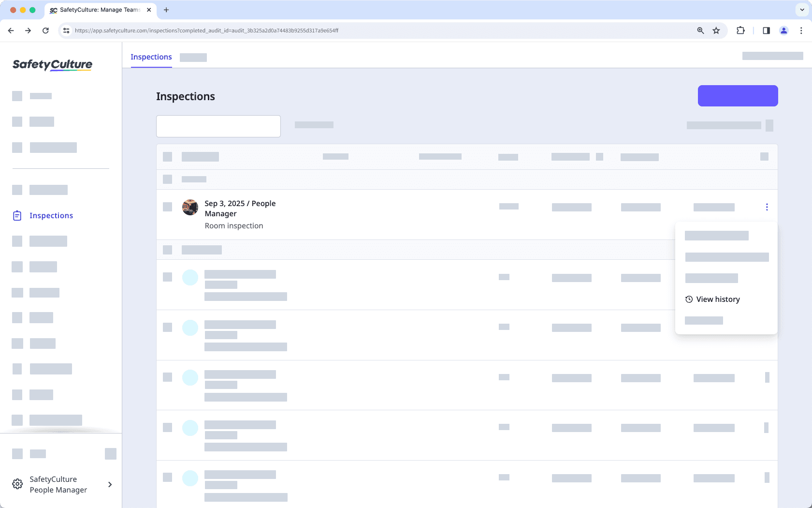
Task: Click inside the inspections search field
Action: [218, 126]
